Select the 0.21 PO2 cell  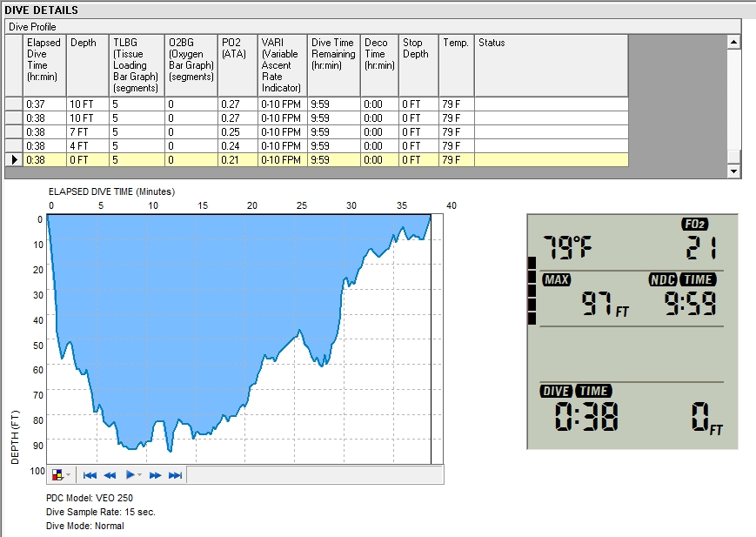(238, 159)
